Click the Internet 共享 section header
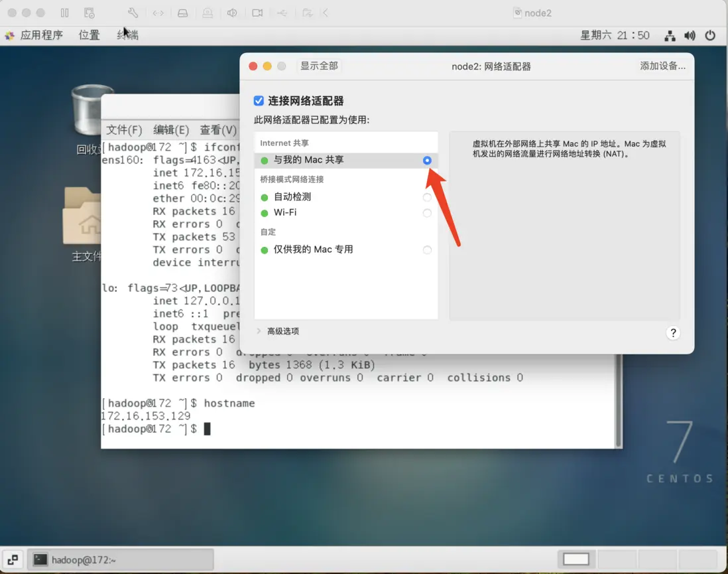The width and height of the screenshot is (728, 574). pos(284,143)
